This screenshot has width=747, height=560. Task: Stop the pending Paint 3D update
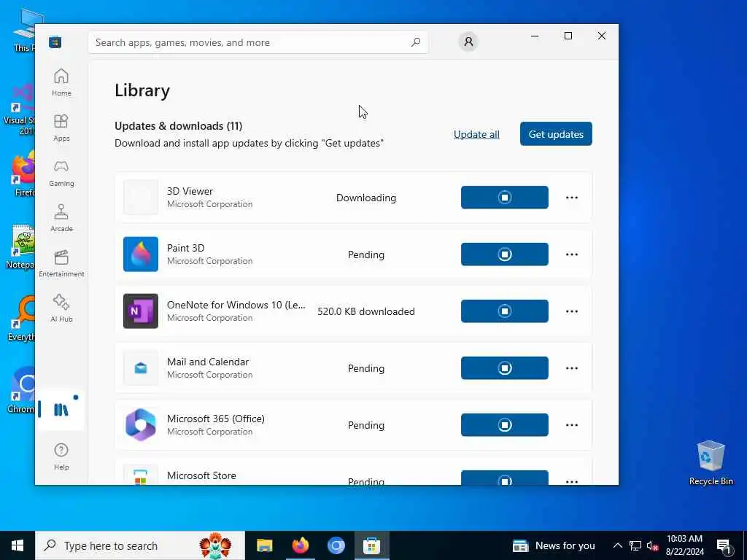(x=505, y=254)
